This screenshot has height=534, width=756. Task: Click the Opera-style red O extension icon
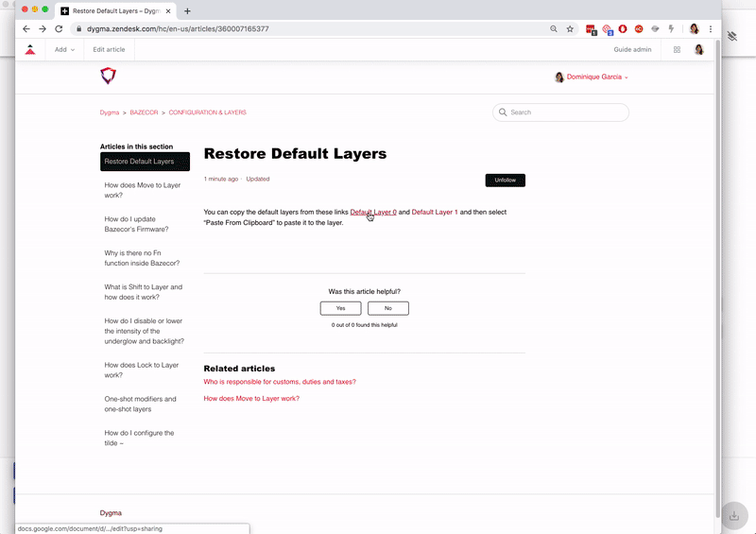[623, 29]
